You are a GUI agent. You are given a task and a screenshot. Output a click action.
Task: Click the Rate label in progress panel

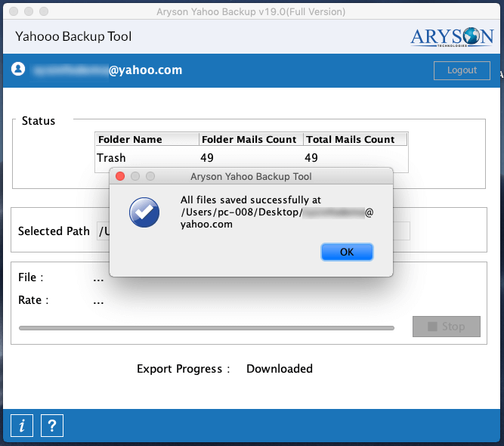(33, 300)
